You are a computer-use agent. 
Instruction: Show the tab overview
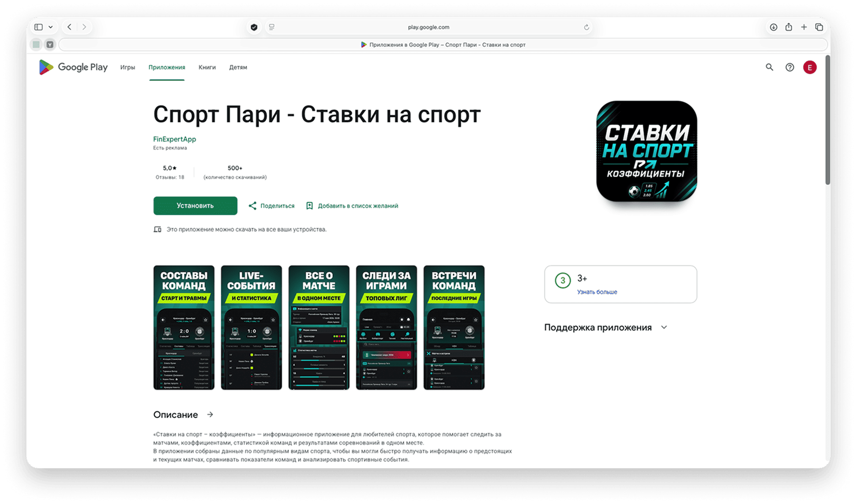pyautogui.click(x=819, y=27)
